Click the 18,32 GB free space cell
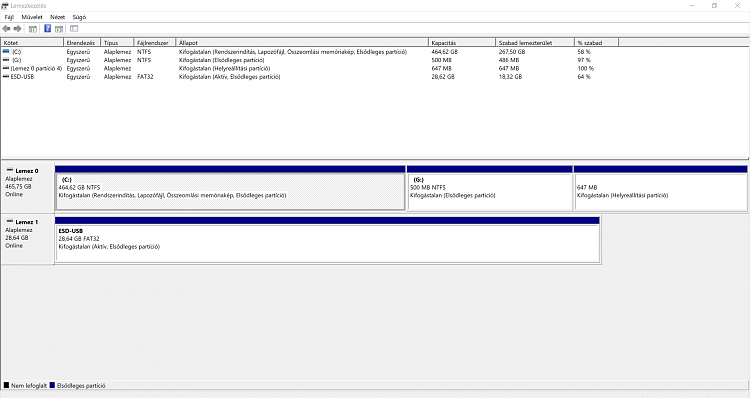Screen dimensions: 750x398 (510, 77)
